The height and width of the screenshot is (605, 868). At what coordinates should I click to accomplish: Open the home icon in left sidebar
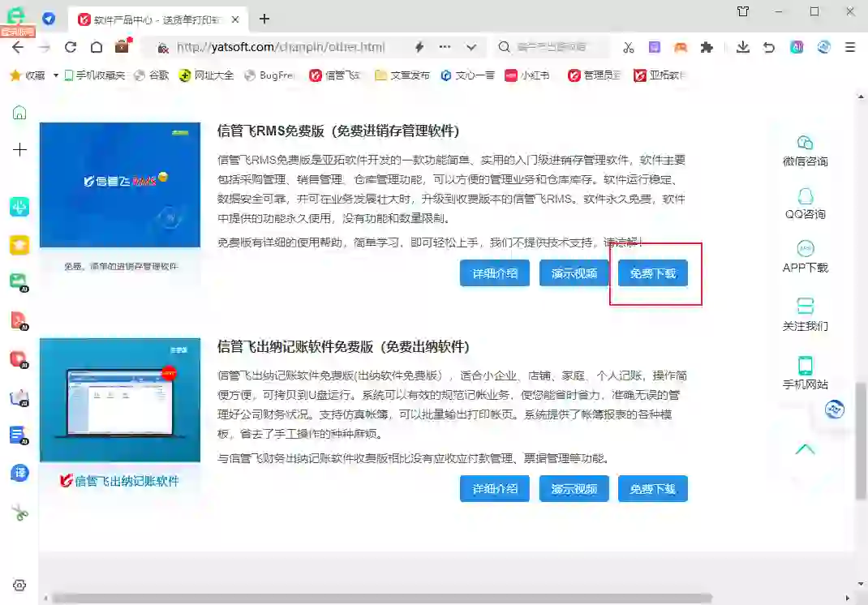(x=19, y=114)
